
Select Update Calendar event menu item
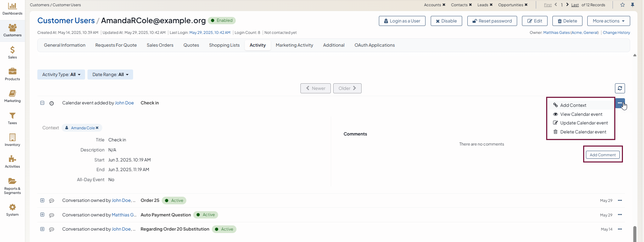584,123
